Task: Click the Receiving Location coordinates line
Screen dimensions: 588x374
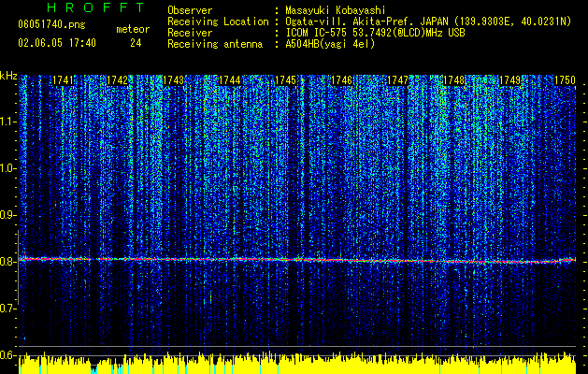Action: click(x=428, y=22)
